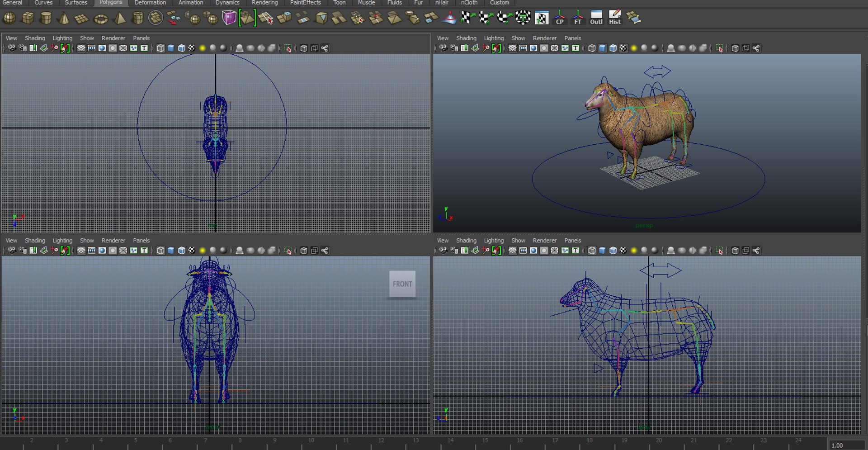Toggle X-ray display in the perspective panel
The width and height of the screenshot is (868, 450).
click(735, 48)
